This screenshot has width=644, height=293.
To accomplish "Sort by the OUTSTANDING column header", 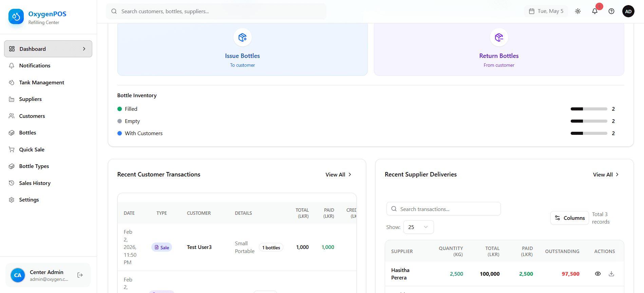I will (562, 251).
